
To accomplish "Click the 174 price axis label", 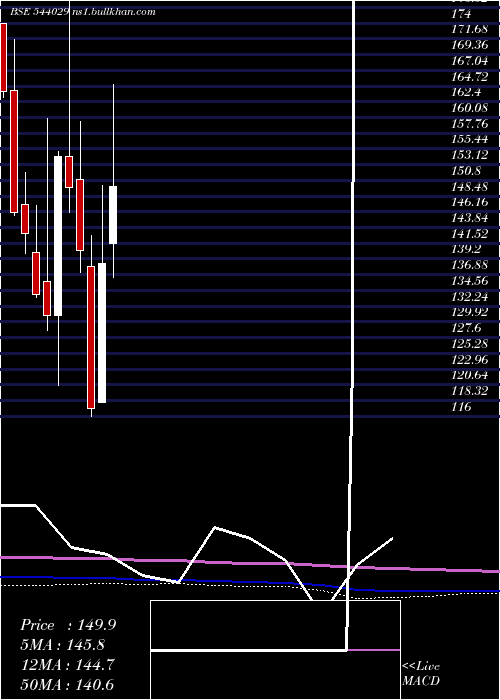I will (x=461, y=14).
